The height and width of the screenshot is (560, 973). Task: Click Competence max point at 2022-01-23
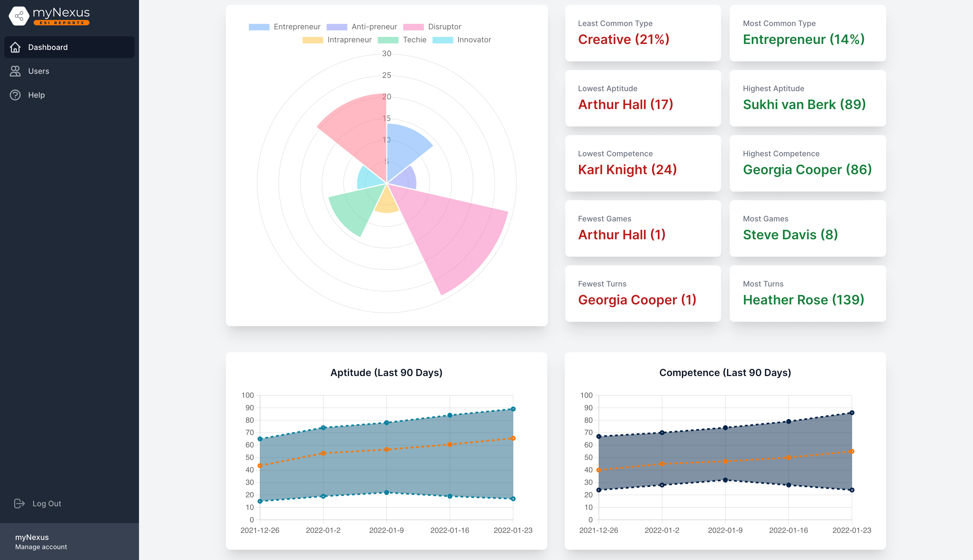[852, 413]
